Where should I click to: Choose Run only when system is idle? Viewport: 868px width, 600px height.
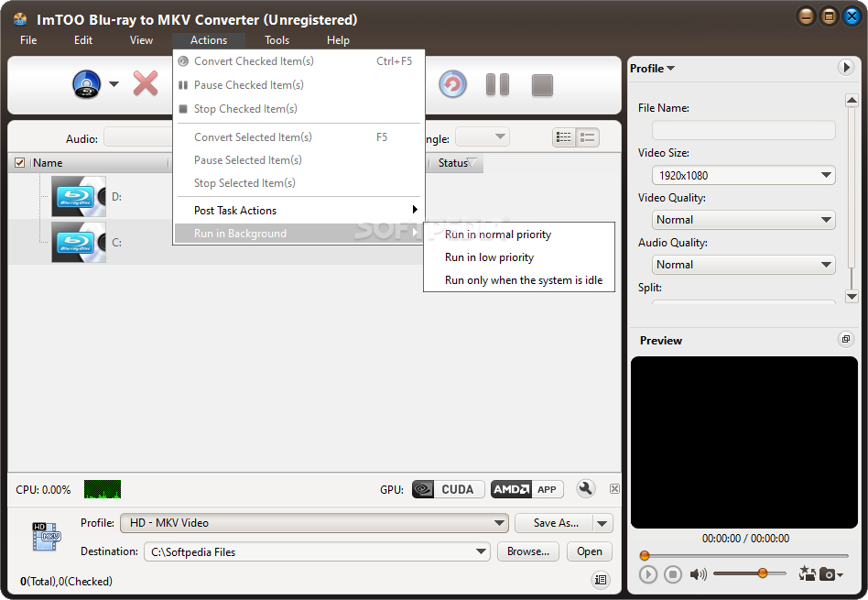pyautogui.click(x=519, y=280)
